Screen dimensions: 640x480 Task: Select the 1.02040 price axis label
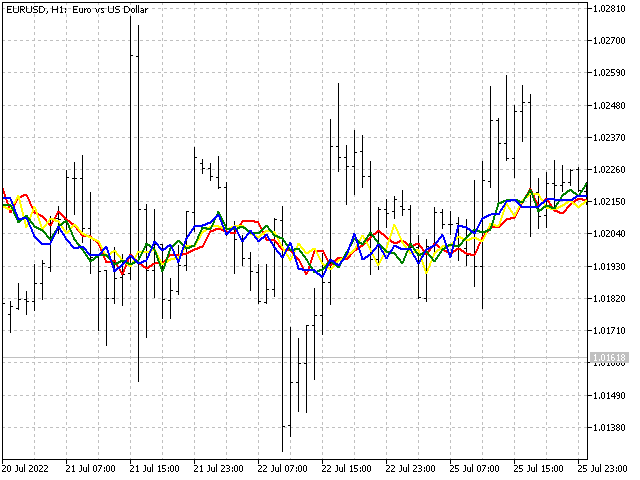click(609, 234)
